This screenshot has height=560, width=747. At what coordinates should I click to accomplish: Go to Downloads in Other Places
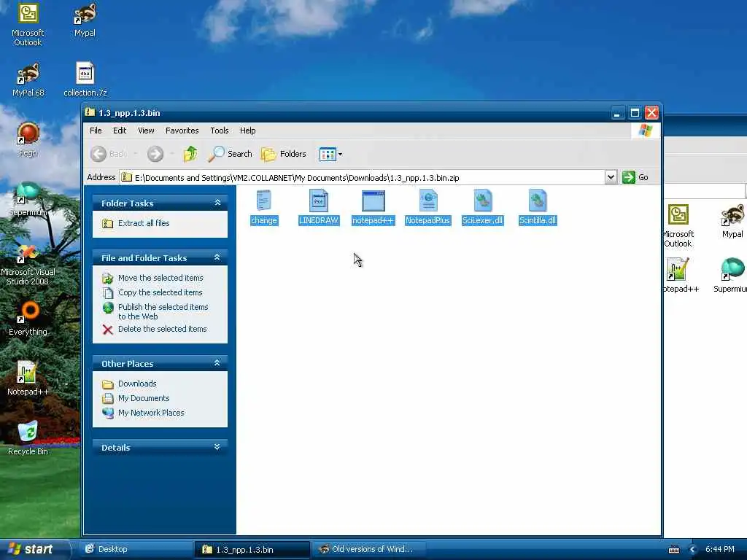137,384
